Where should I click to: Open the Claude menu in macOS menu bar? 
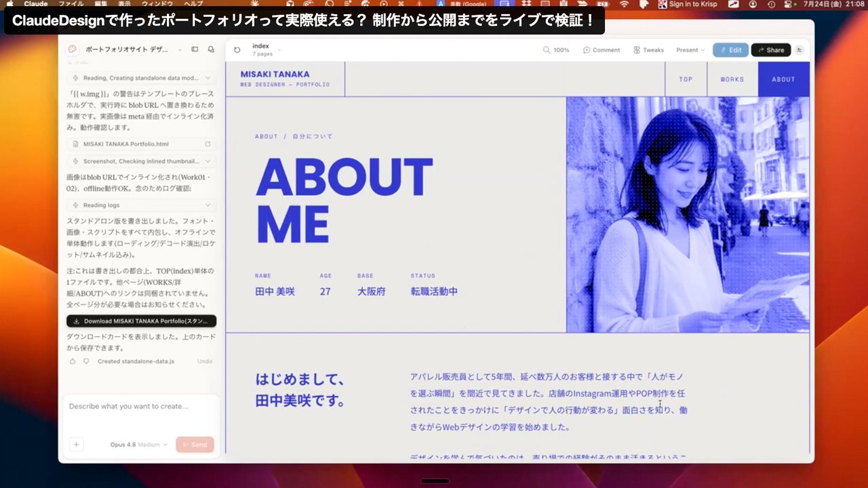[37, 4]
